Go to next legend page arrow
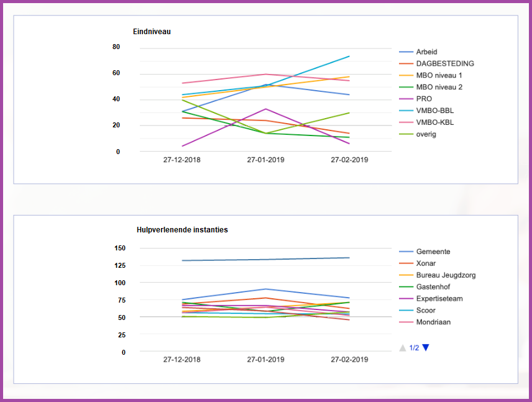Image resolution: width=532 pixels, height=402 pixels. pos(426,348)
